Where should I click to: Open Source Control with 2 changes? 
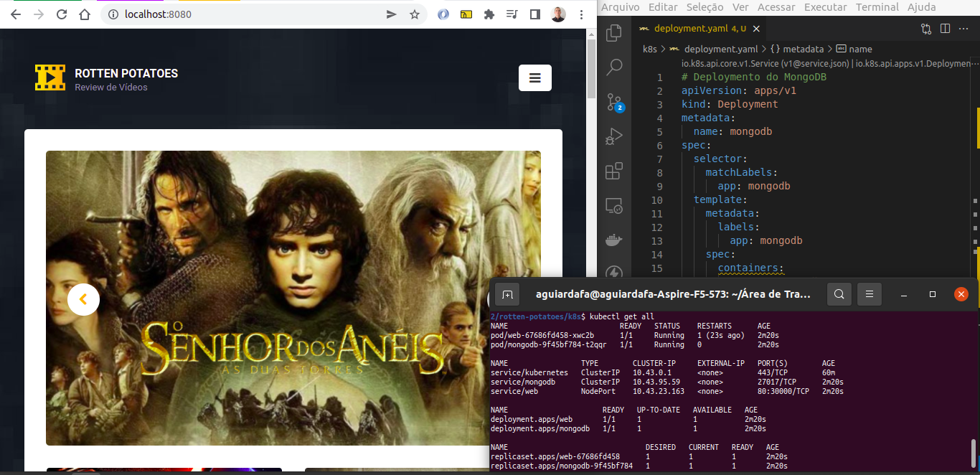615,102
